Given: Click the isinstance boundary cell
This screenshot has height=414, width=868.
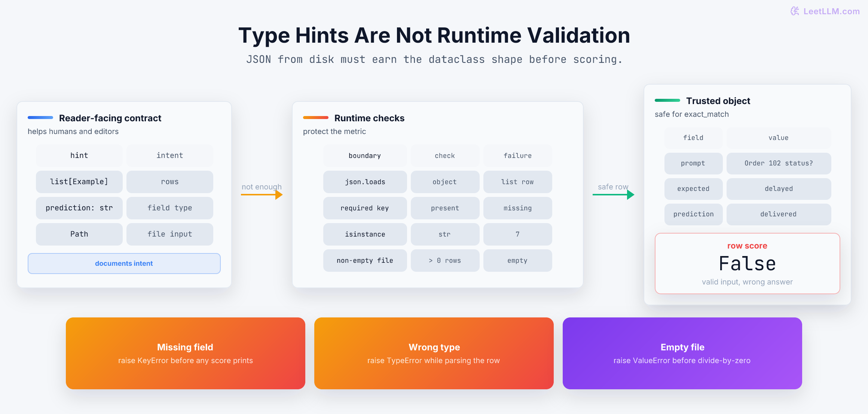Looking at the screenshot, I should [365, 234].
